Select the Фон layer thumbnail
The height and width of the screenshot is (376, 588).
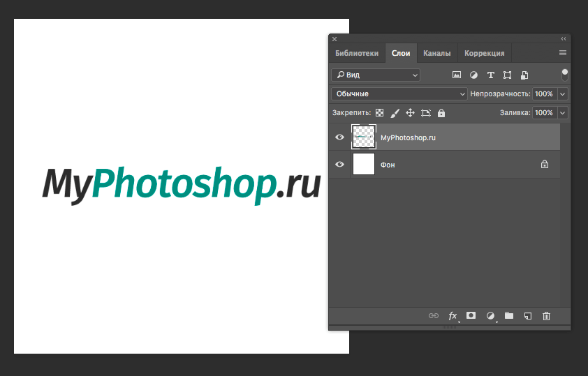pos(364,165)
